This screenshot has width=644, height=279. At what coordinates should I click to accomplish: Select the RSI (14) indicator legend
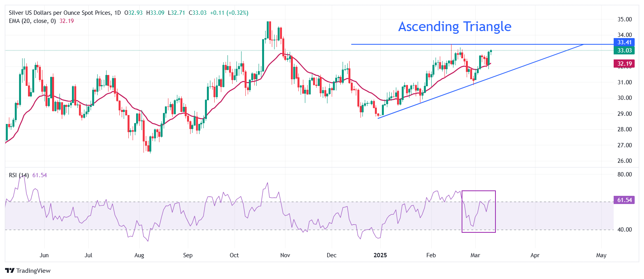coord(19,175)
